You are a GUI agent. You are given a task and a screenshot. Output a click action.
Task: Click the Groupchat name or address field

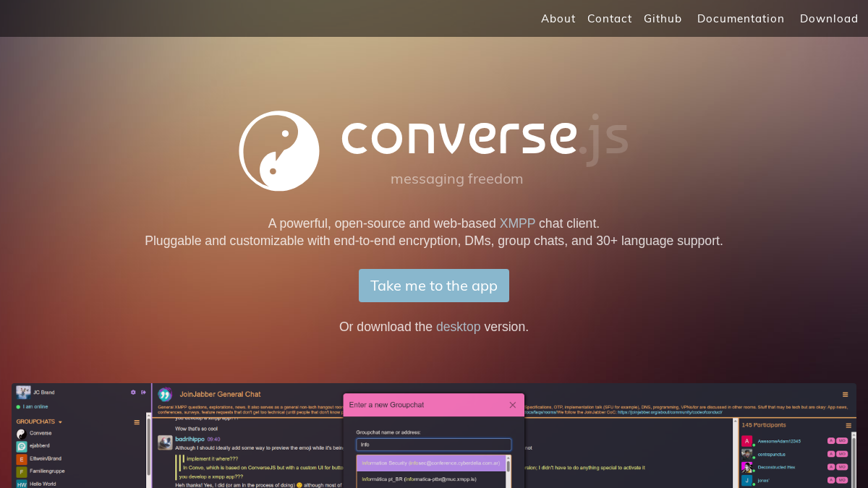pyautogui.click(x=434, y=445)
